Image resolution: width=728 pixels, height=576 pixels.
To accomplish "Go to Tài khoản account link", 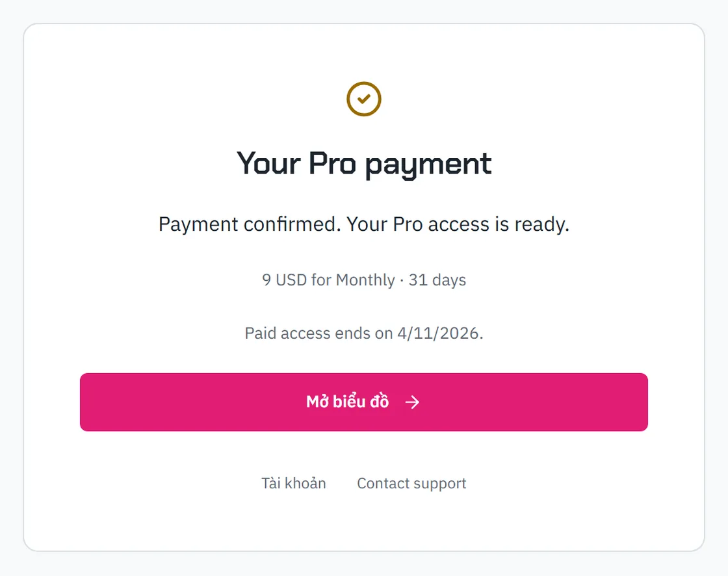I will (293, 483).
